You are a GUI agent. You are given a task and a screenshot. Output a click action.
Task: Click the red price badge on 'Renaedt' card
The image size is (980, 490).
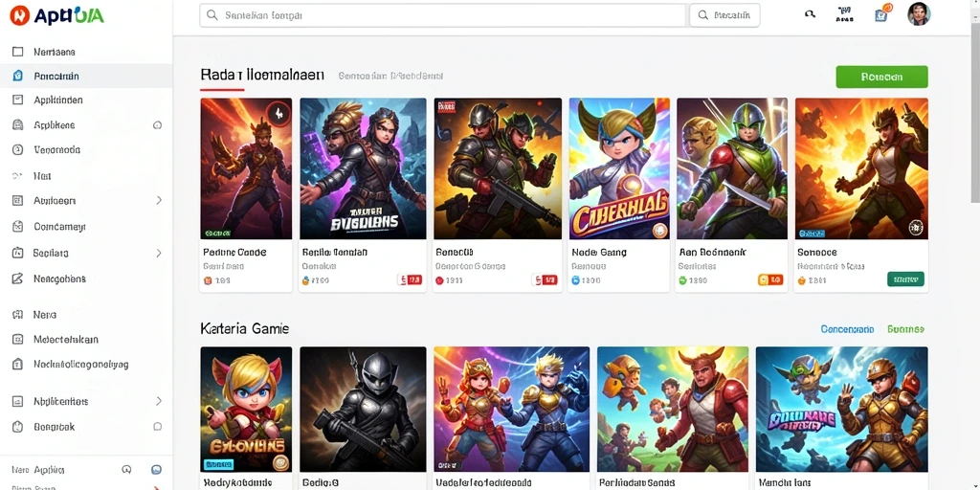(545, 280)
